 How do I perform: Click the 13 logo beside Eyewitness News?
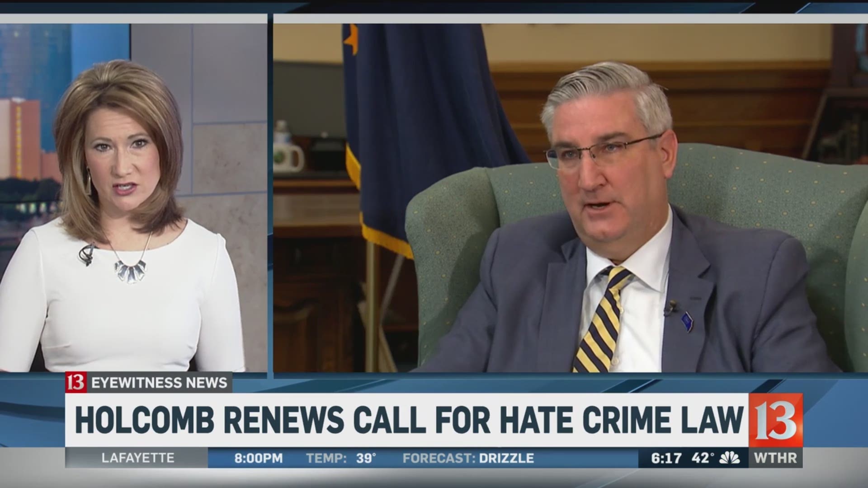(75, 383)
